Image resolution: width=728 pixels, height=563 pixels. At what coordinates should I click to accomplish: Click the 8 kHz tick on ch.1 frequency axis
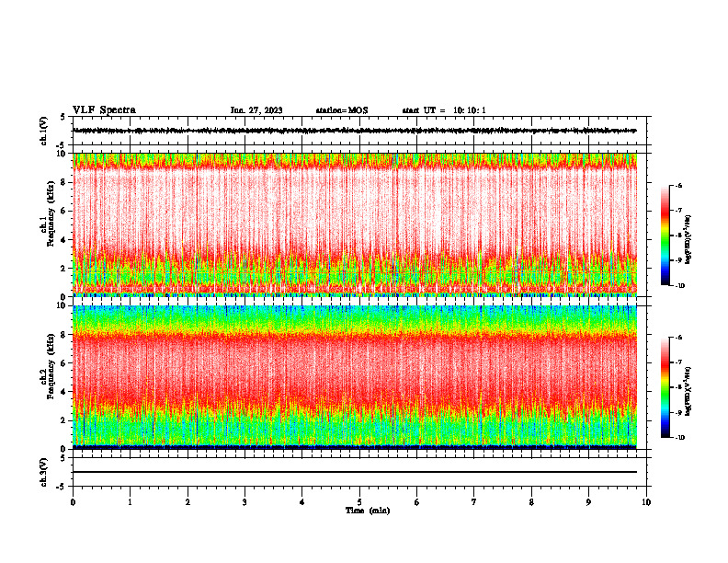click(64, 182)
